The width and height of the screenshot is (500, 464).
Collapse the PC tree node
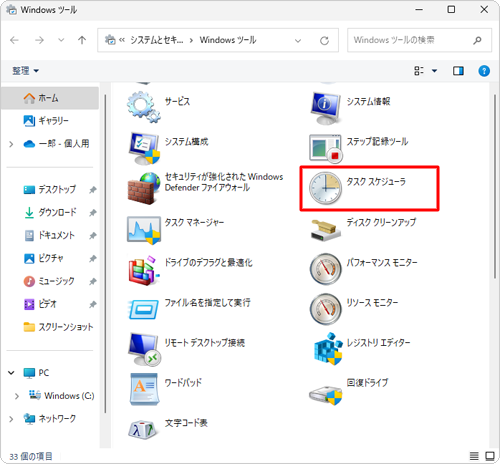(x=11, y=373)
